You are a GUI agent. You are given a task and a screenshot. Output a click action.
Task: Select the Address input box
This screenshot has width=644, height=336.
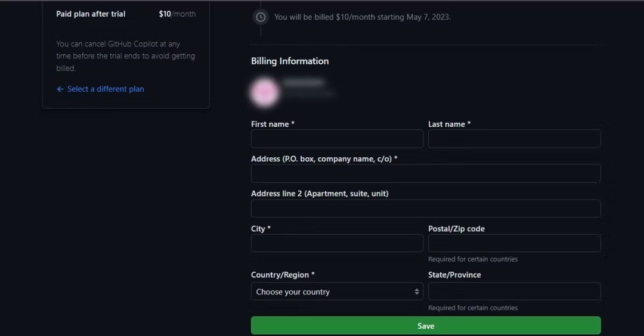[x=425, y=174]
